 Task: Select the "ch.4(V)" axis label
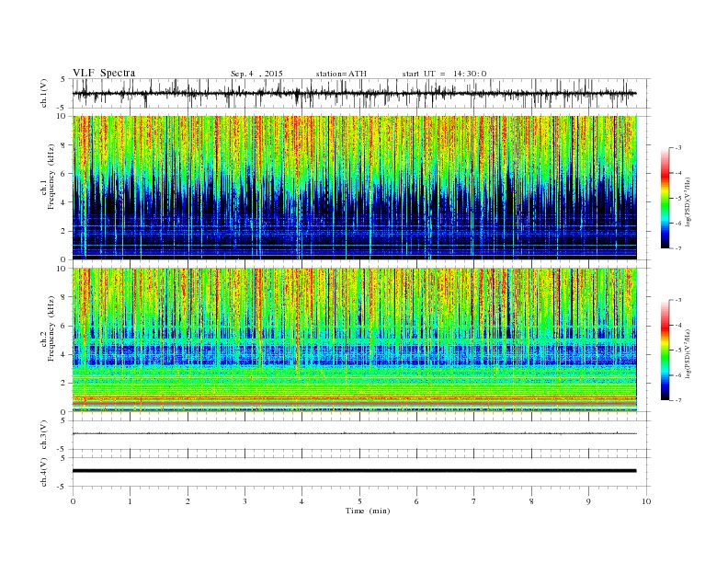[x=43, y=472]
